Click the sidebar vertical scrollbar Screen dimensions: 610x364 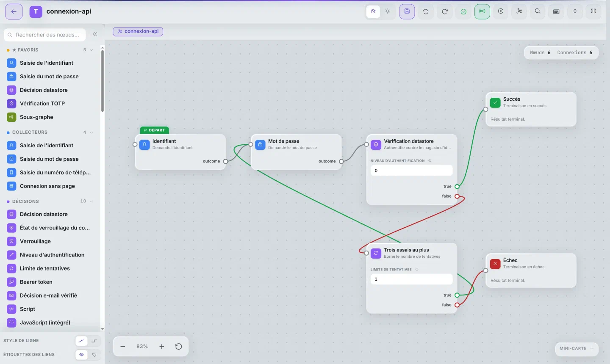[x=103, y=80]
